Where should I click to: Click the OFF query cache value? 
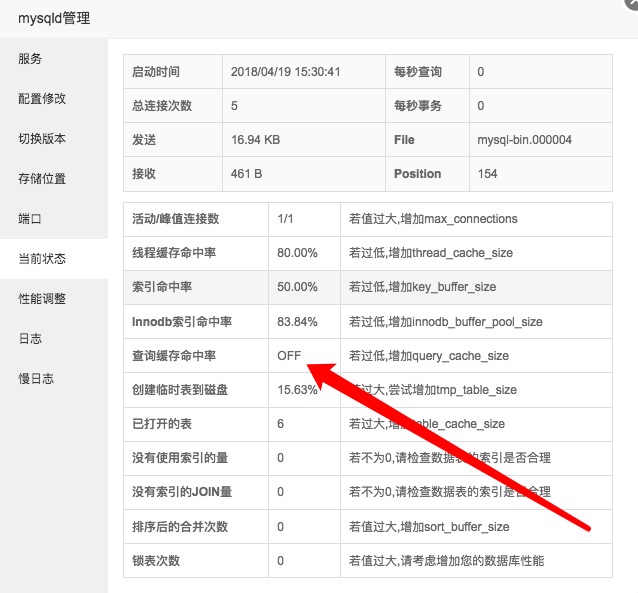(x=289, y=356)
